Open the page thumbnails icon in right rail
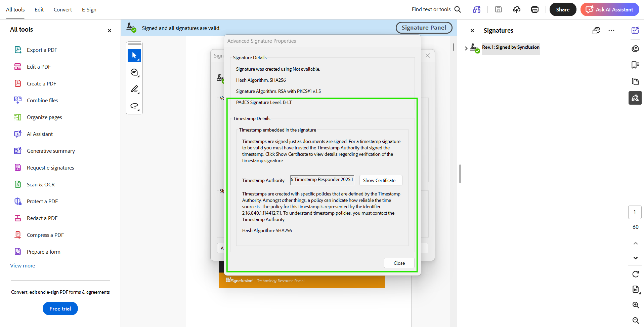This screenshot has width=644, height=327. point(635,81)
